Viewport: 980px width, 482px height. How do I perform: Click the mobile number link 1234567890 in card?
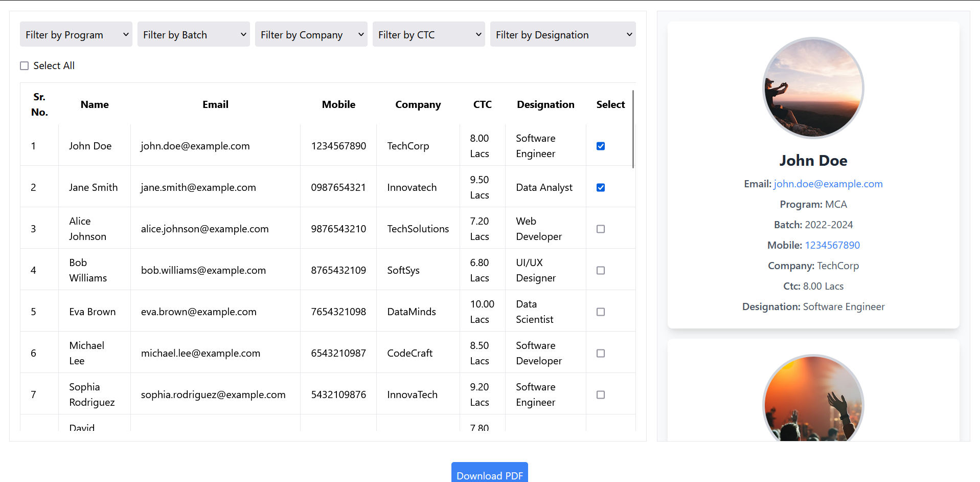point(832,246)
